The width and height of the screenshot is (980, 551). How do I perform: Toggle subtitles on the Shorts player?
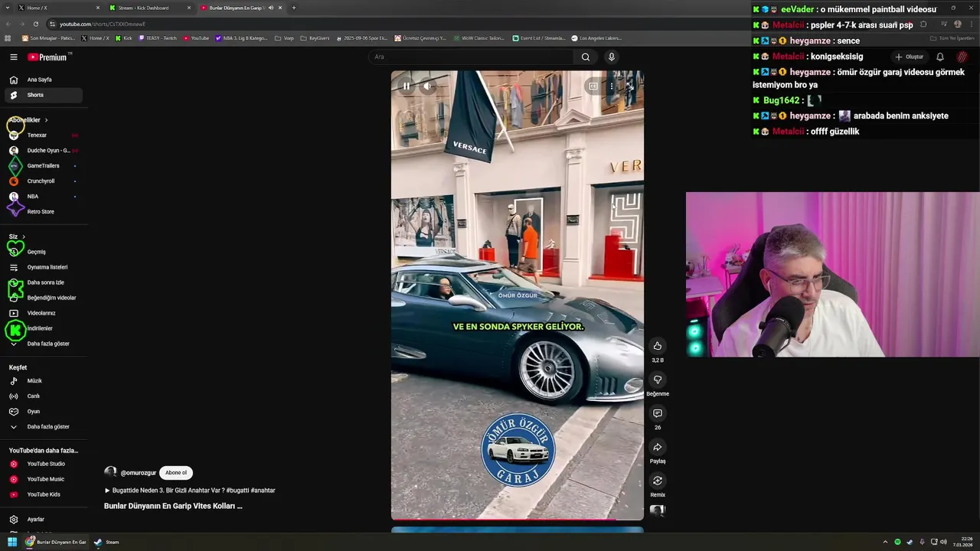coord(593,86)
